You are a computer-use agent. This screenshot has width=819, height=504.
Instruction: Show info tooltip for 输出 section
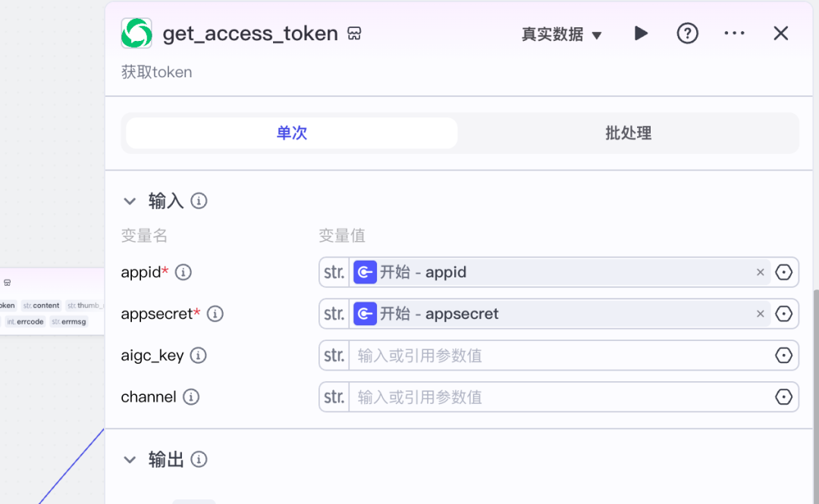199,459
